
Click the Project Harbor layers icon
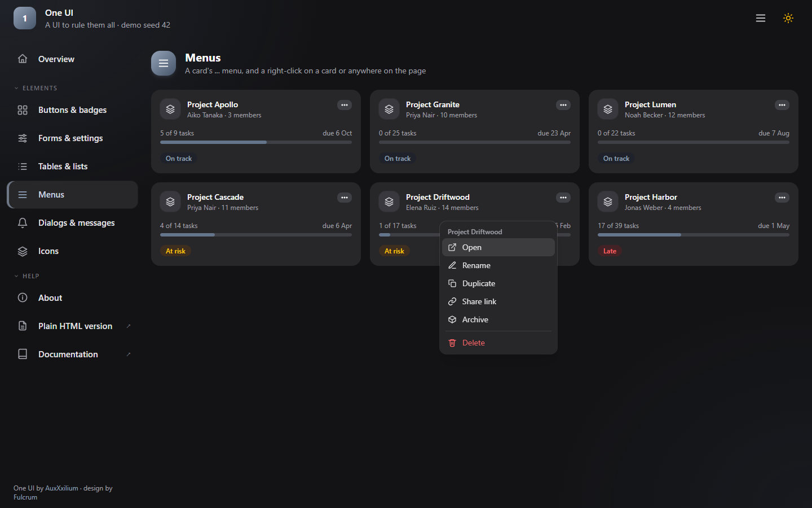point(608,202)
